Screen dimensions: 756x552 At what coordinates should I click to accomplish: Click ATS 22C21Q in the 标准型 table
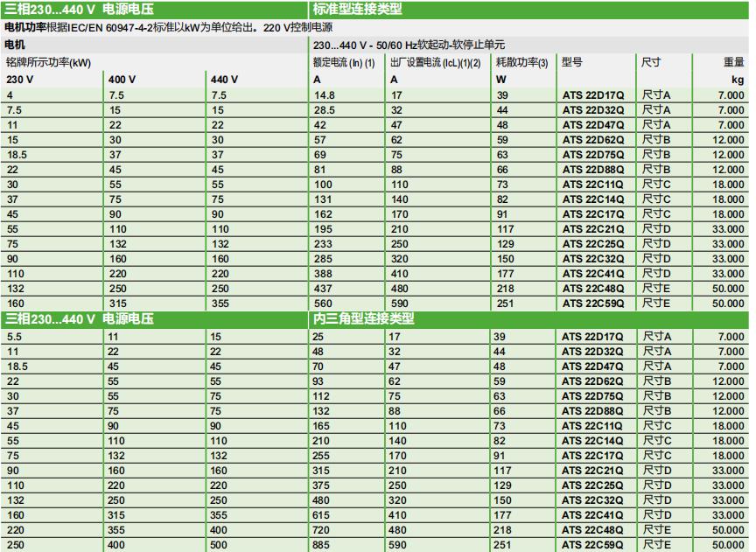(593, 229)
